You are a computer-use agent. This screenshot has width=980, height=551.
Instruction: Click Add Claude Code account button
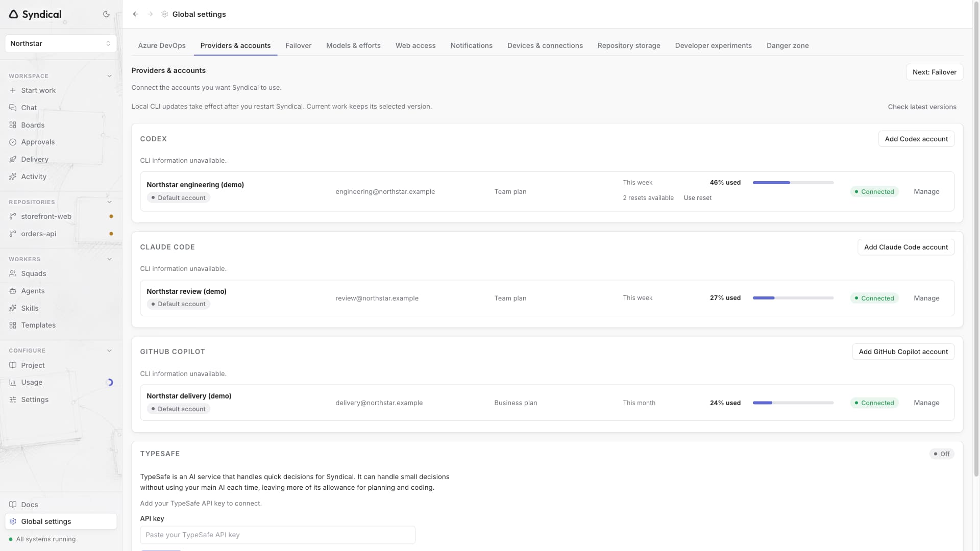[x=906, y=247]
